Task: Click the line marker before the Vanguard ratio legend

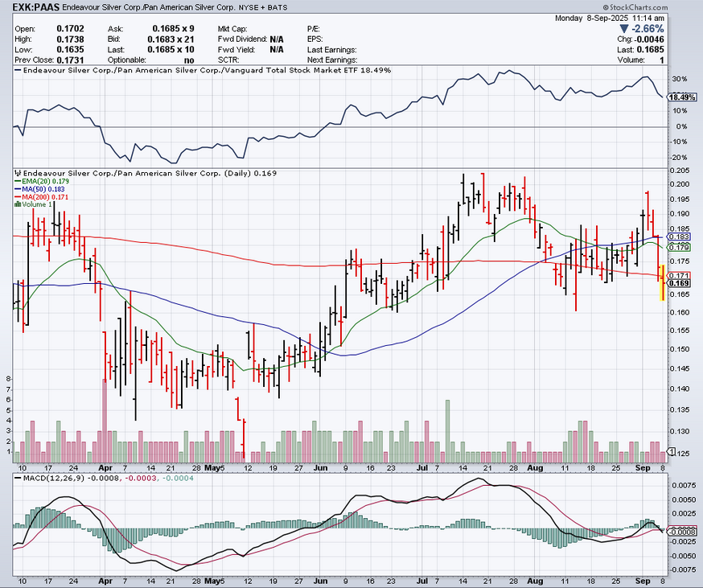Action: tap(18, 71)
